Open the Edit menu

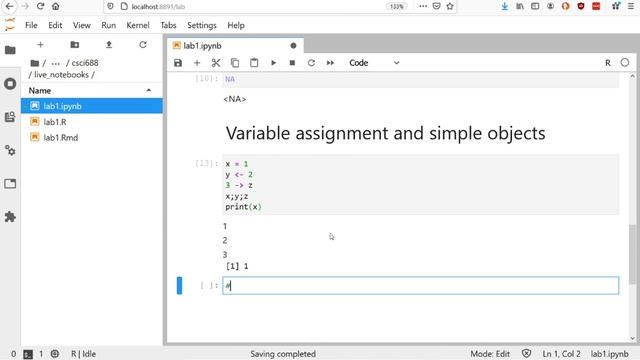[x=55, y=25]
